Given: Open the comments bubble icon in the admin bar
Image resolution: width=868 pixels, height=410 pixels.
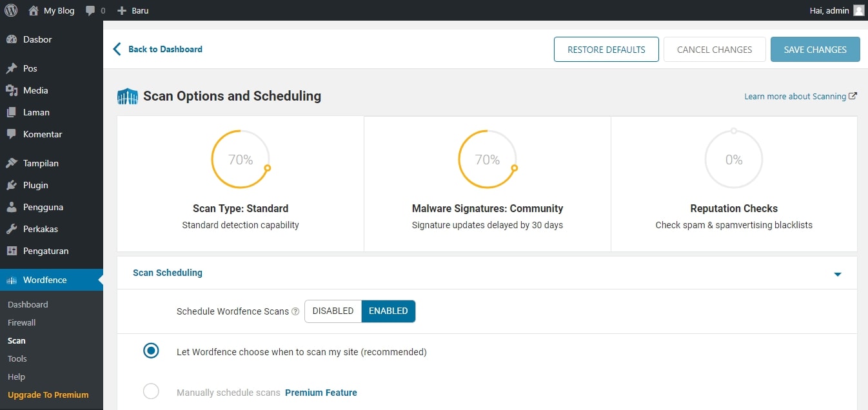Looking at the screenshot, I should point(91,11).
